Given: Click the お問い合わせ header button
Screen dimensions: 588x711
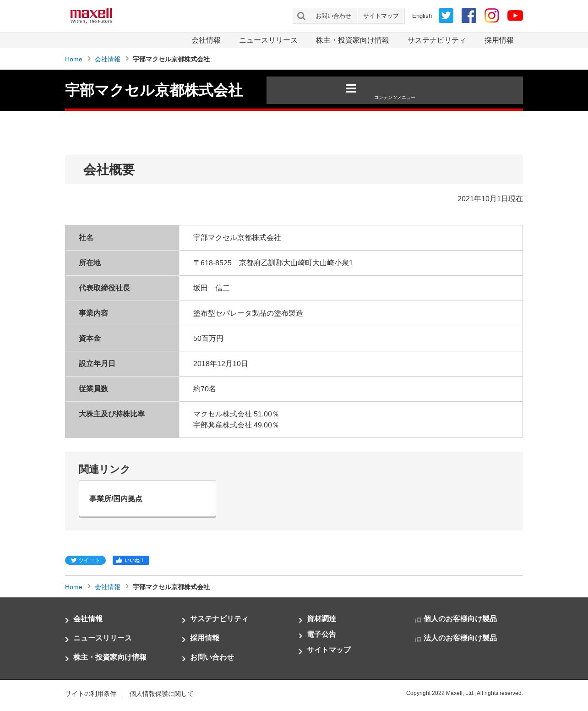Looking at the screenshot, I should [x=333, y=16].
